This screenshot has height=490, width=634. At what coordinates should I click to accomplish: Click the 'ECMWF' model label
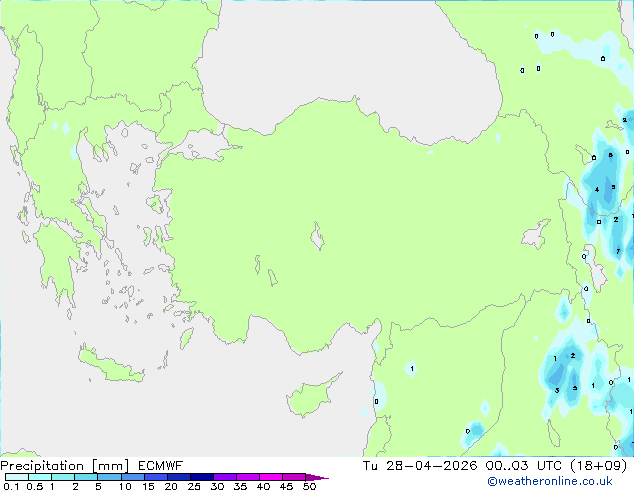tap(161, 466)
